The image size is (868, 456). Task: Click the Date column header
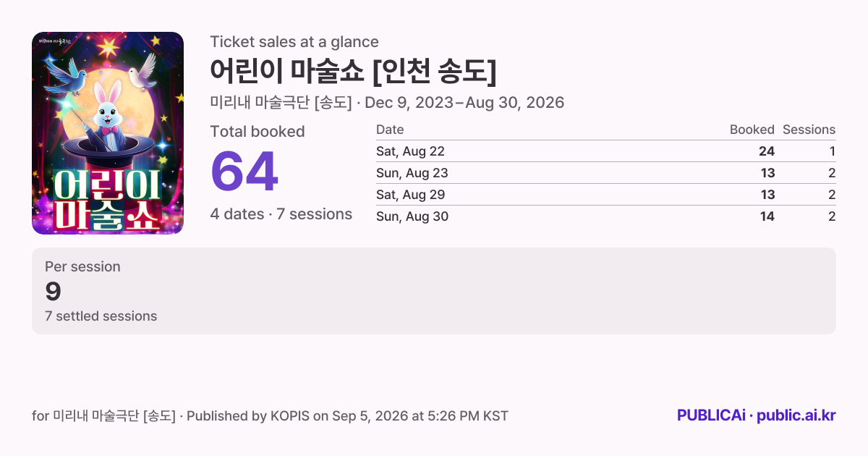(390, 130)
